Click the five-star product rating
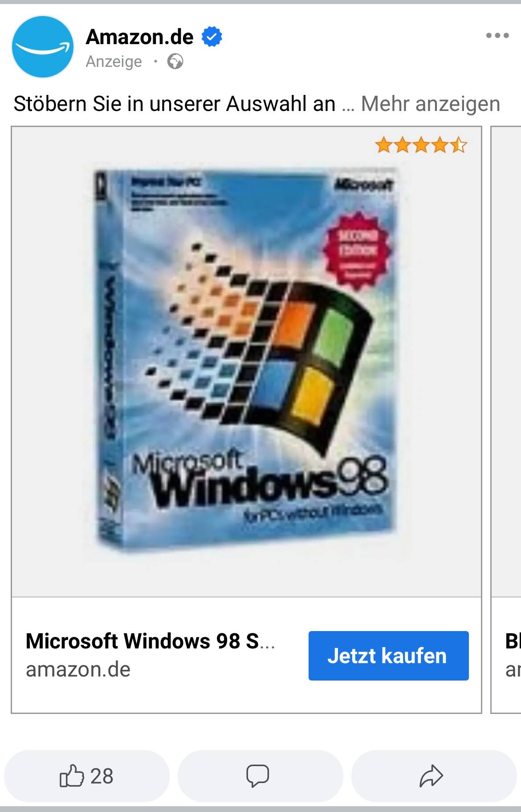The width and height of the screenshot is (521, 812). coord(421,145)
